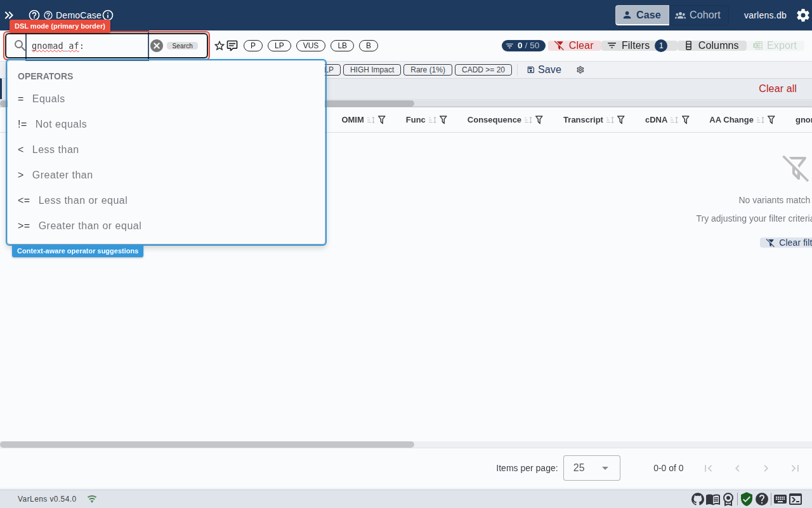Open the terminal icon in status bar

pyautogui.click(x=796, y=499)
